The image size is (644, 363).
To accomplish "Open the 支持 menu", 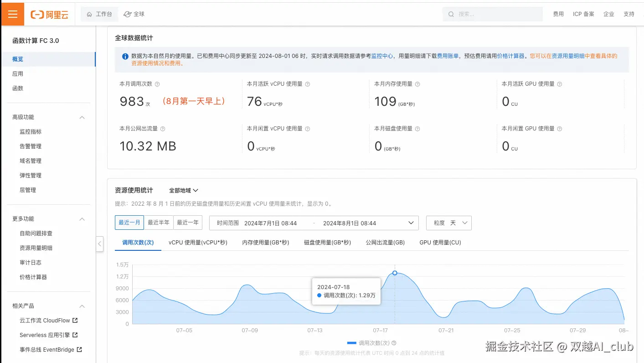I will pos(629,14).
